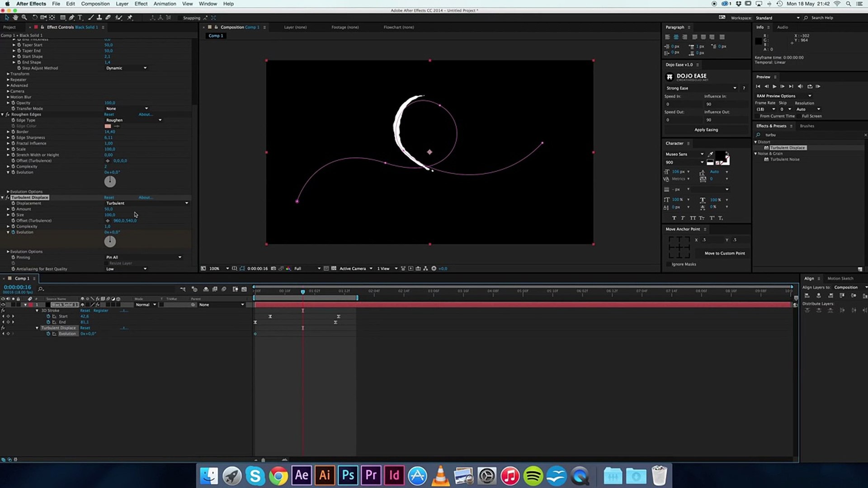Screen dimensions: 868x488
Task: Select the Zoom tool in toolbar
Action: (24, 18)
